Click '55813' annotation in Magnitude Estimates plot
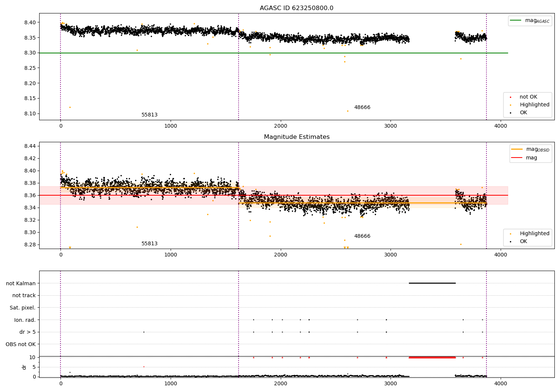560x392 pixels. click(149, 244)
